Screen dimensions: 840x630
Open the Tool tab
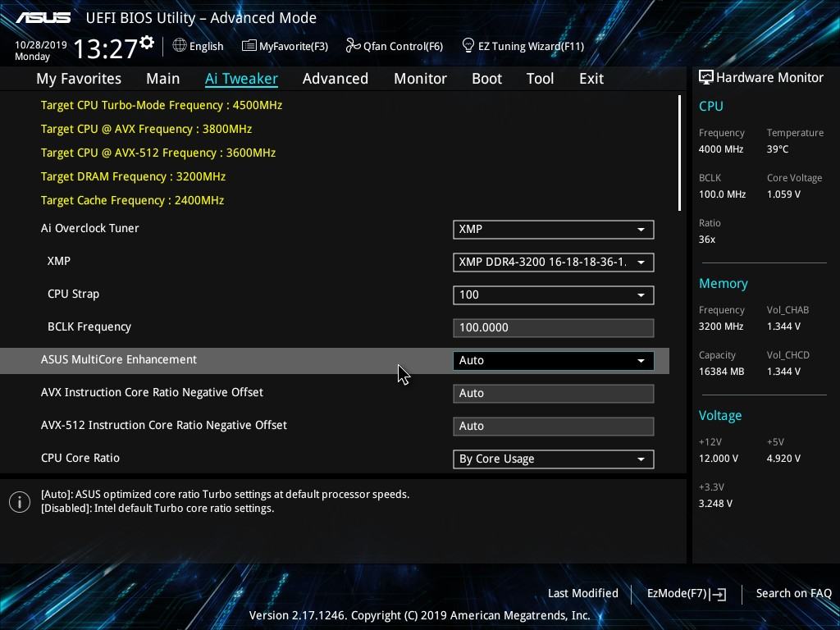(x=540, y=79)
